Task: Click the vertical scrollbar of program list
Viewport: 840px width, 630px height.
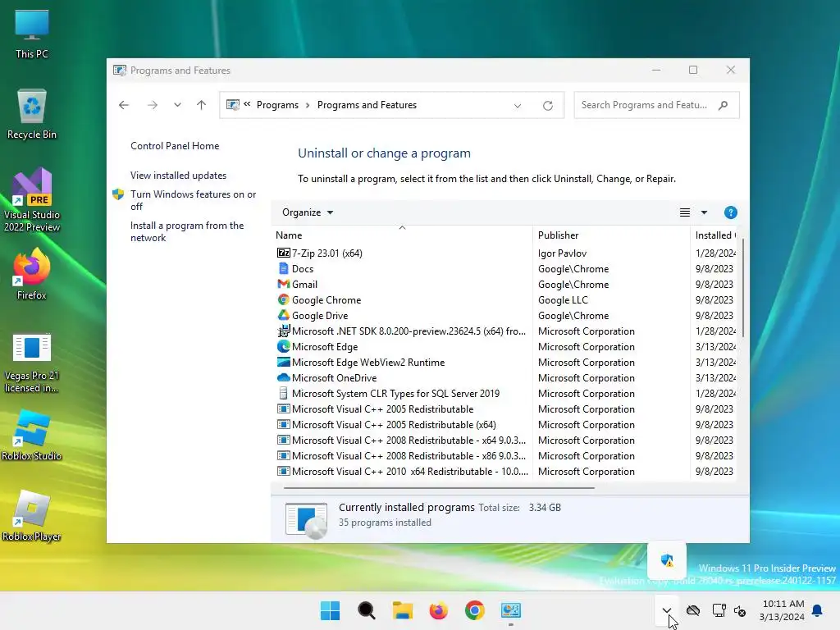Action: [x=743, y=288]
